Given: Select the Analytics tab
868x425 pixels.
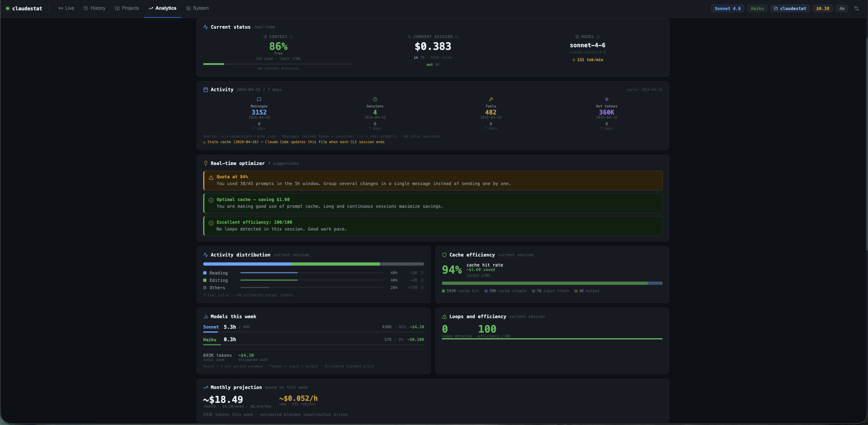Looking at the screenshot, I should click(162, 8).
